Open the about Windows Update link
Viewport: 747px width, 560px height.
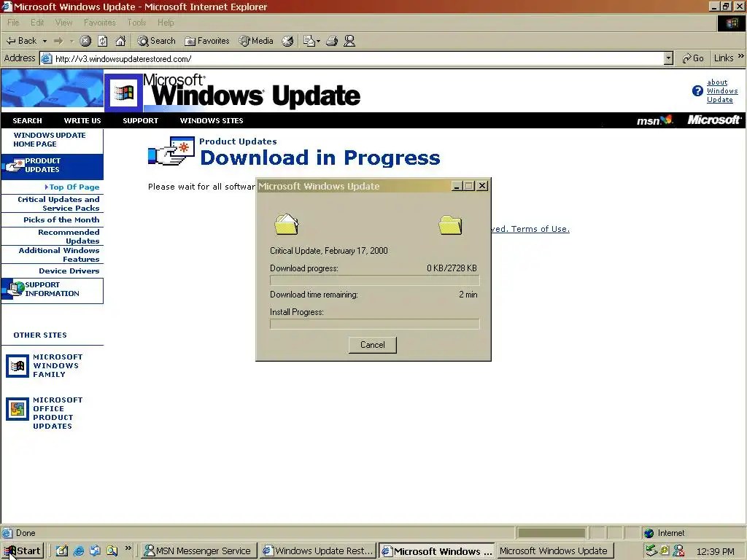point(721,91)
